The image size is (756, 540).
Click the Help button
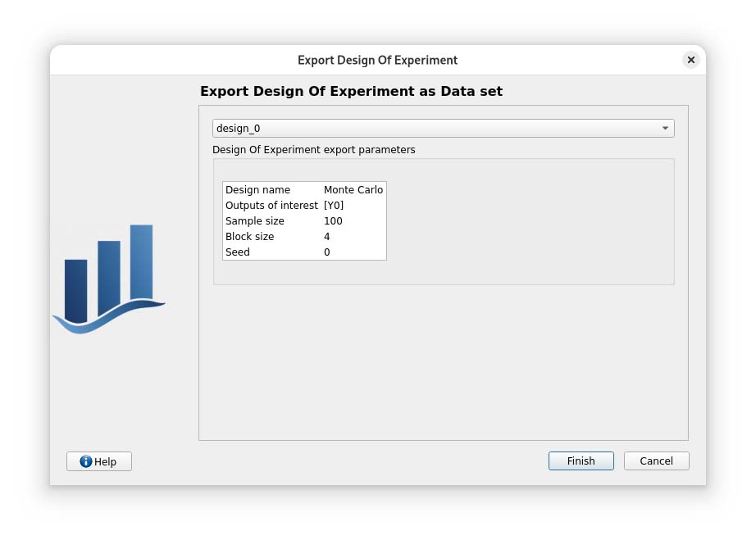pyautogui.click(x=99, y=461)
